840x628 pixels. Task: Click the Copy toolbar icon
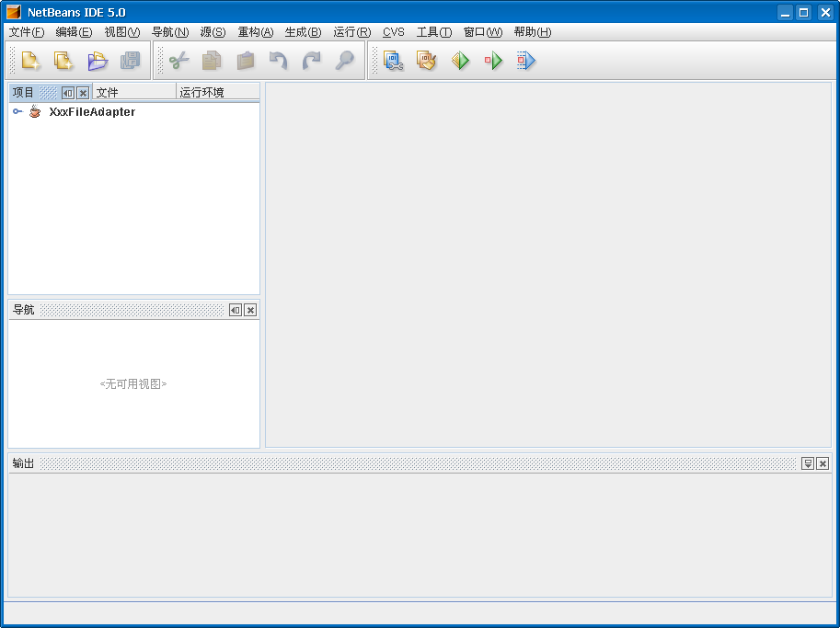pyautogui.click(x=213, y=61)
